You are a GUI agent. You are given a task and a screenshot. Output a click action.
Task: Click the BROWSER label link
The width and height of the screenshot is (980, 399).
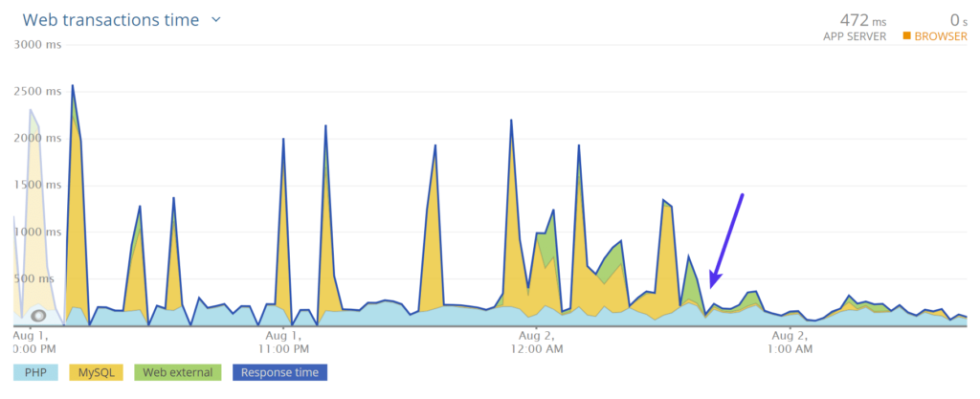click(941, 36)
